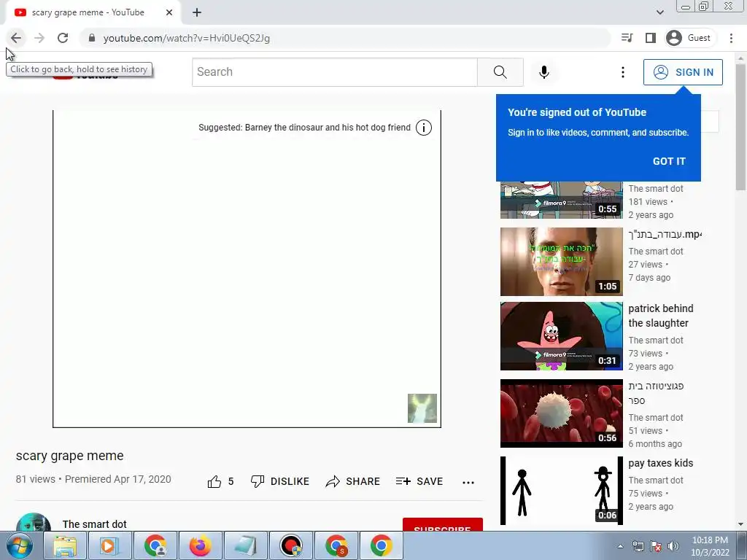Image resolution: width=747 pixels, height=560 pixels.
Task: Open the network tray icon
Action: tap(638, 546)
